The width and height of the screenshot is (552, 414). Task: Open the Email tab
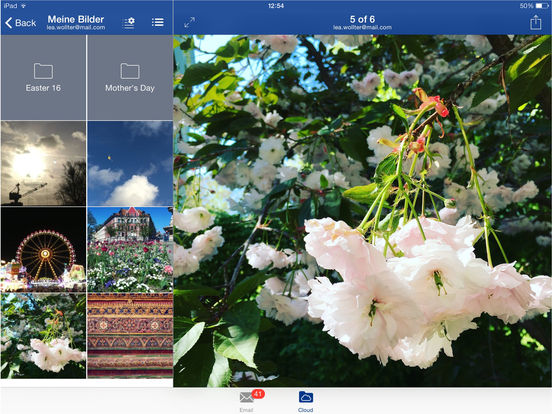pos(247,401)
